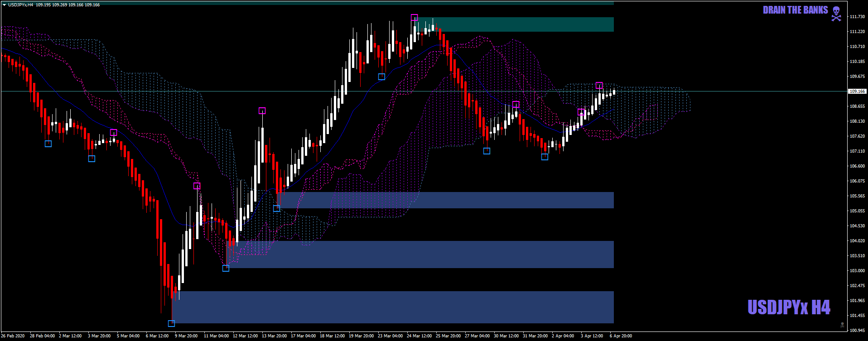Click the 104.020 price axis label
Viewport: 868px width, 341px height.
tap(858, 241)
